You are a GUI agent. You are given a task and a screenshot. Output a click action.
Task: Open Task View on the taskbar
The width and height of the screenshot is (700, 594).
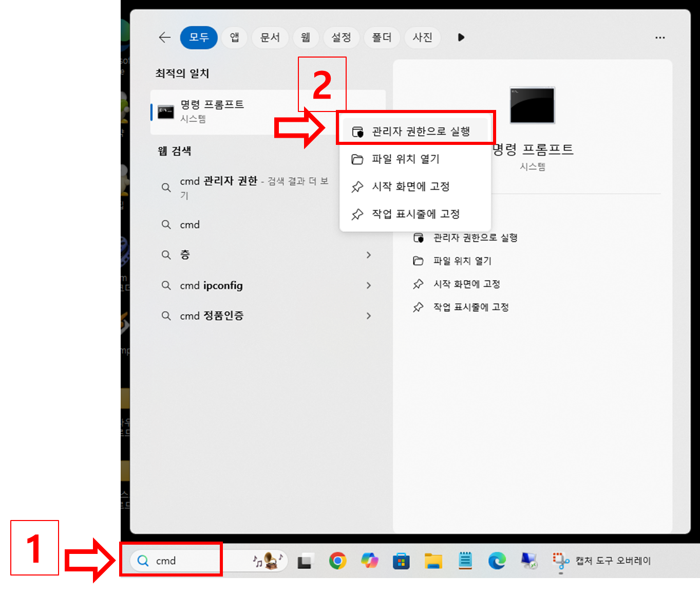point(305,561)
